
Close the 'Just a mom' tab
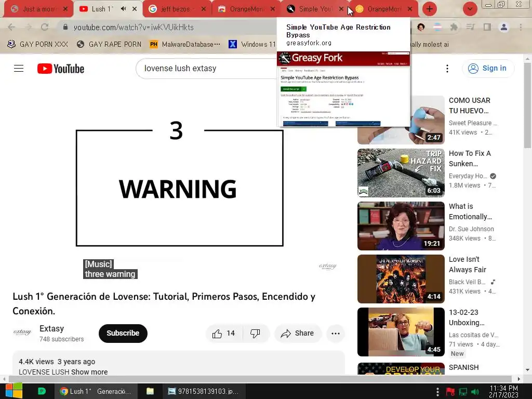[x=65, y=9]
